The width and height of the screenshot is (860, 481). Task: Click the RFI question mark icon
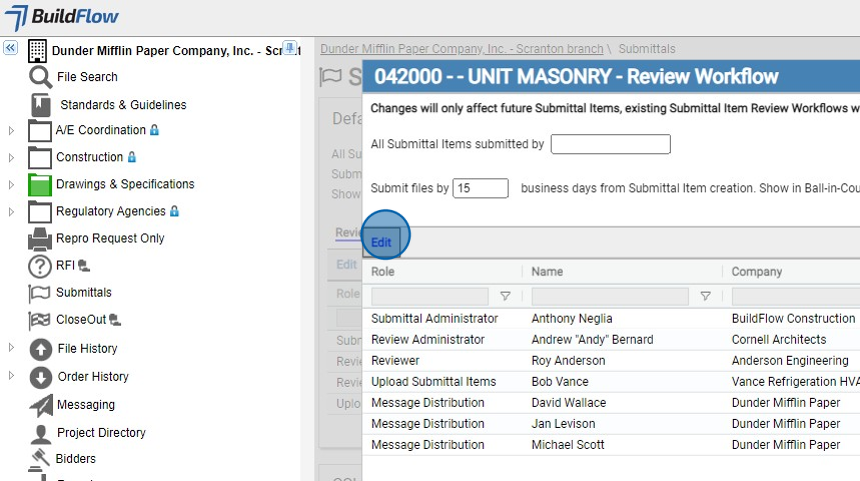pyautogui.click(x=39, y=266)
